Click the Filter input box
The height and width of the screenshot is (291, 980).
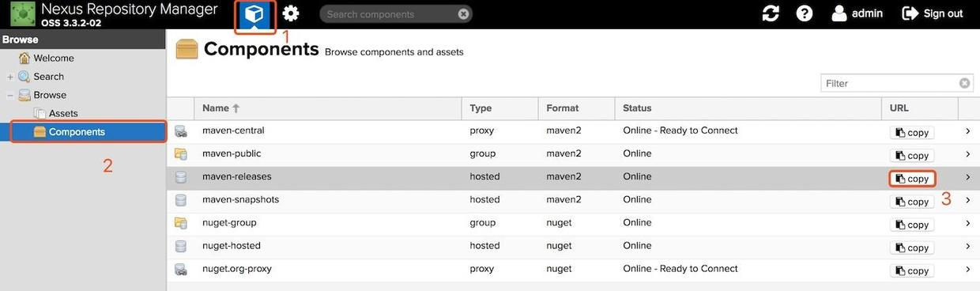tap(890, 83)
